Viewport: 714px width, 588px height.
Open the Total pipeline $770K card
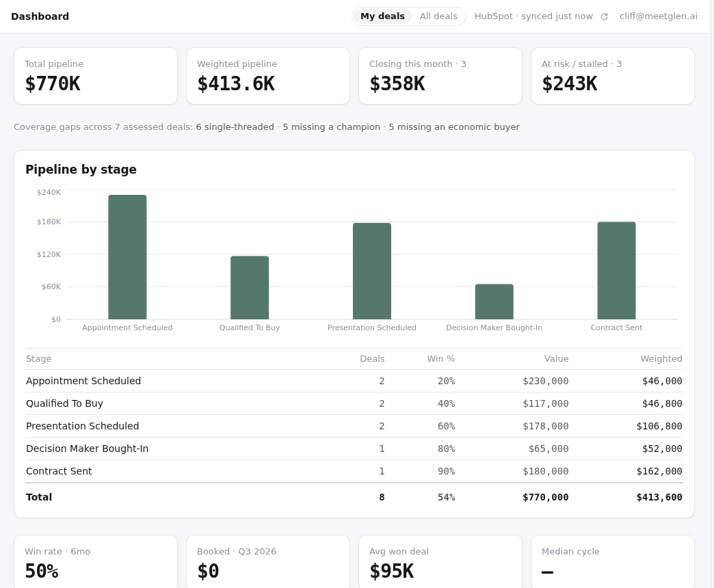pos(96,76)
